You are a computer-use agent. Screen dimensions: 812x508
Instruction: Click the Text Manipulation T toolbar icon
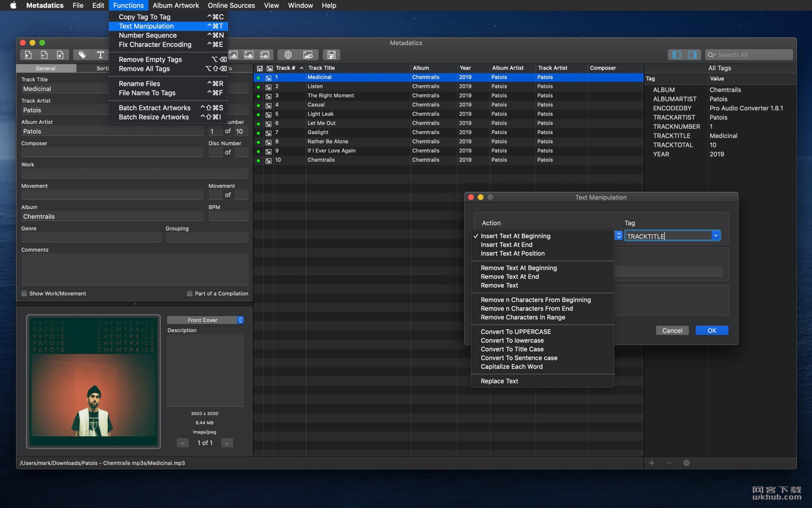click(x=100, y=55)
